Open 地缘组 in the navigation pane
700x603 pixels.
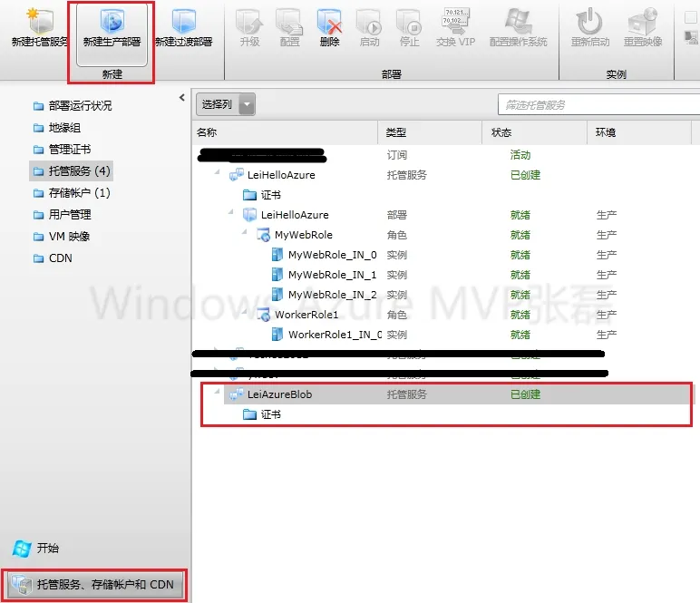tap(57, 128)
